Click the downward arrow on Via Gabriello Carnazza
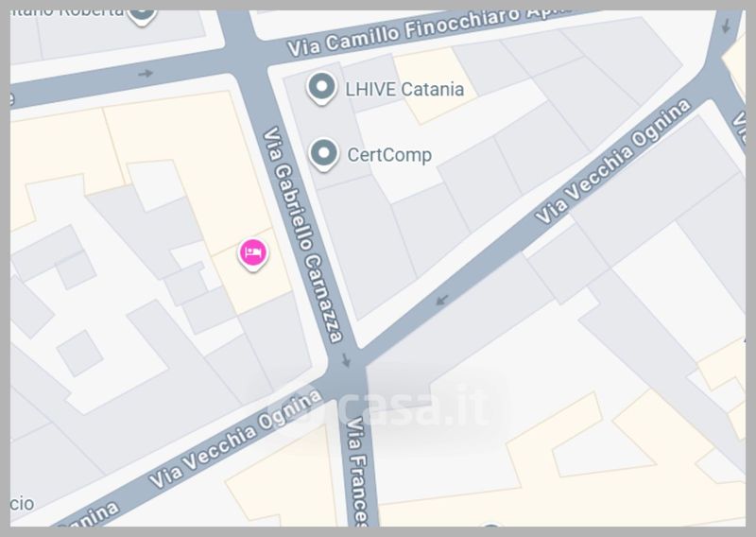This screenshot has height=537, width=756. 346,360
